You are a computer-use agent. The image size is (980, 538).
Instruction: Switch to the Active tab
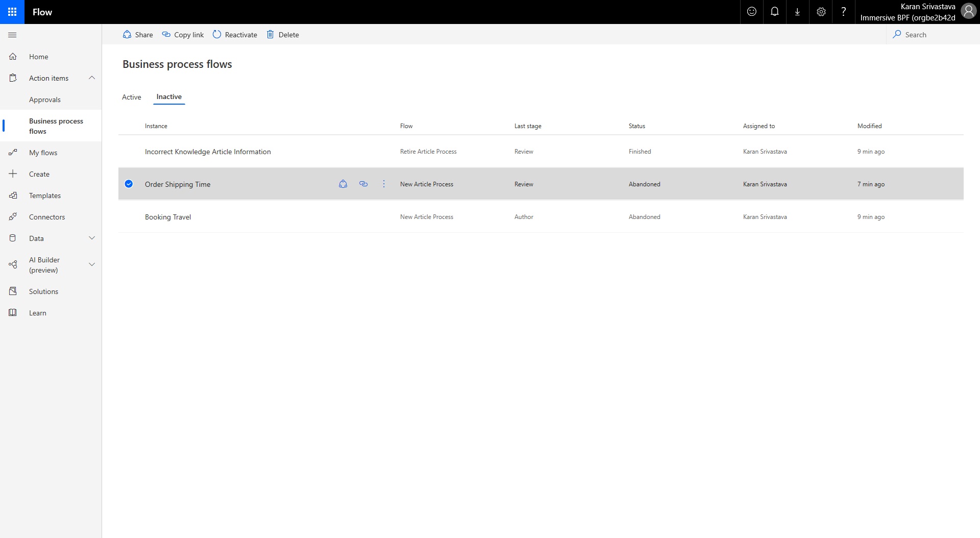(131, 97)
